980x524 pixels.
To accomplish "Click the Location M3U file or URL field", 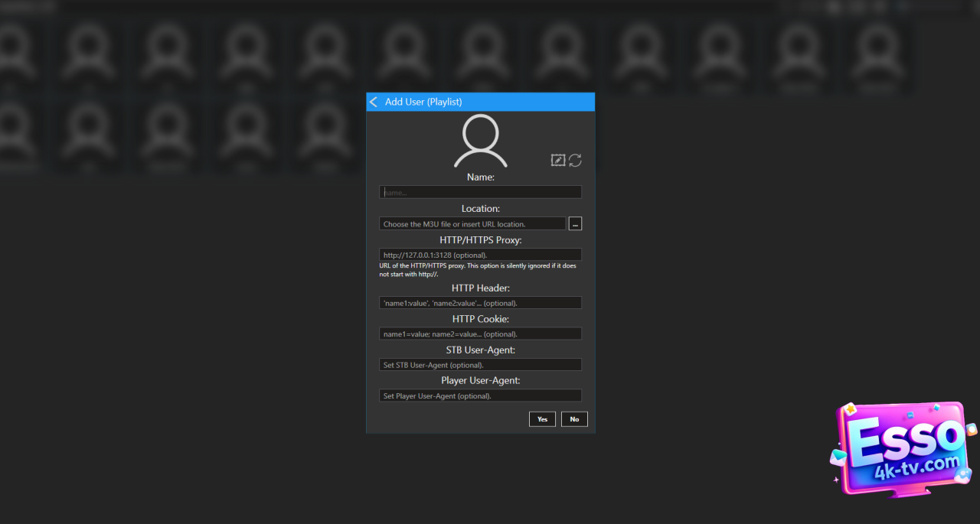I will (472, 224).
